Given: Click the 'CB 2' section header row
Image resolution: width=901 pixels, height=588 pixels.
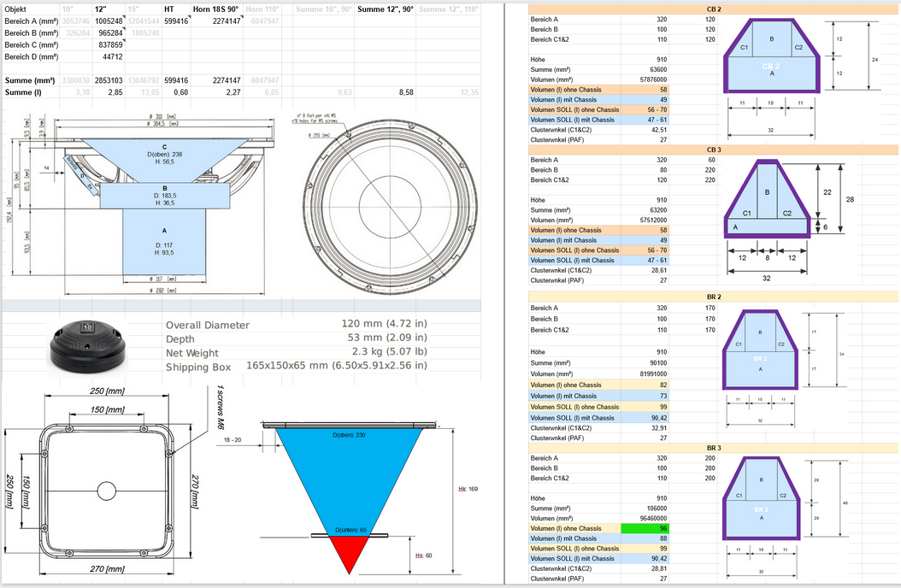Looking at the screenshot, I should (x=713, y=9).
